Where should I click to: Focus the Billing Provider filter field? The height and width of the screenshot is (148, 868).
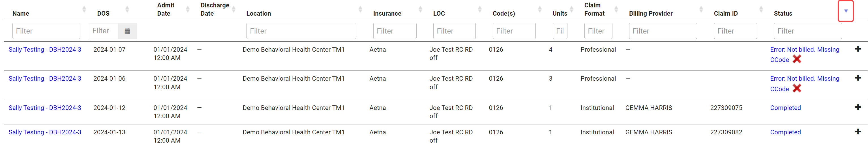pyautogui.click(x=663, y=31)
